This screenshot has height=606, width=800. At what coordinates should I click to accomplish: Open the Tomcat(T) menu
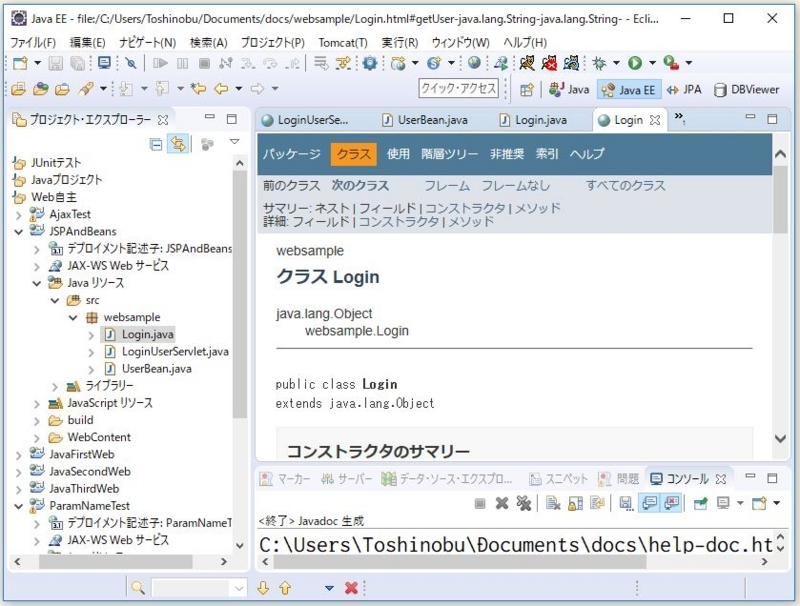pos(343,42)
